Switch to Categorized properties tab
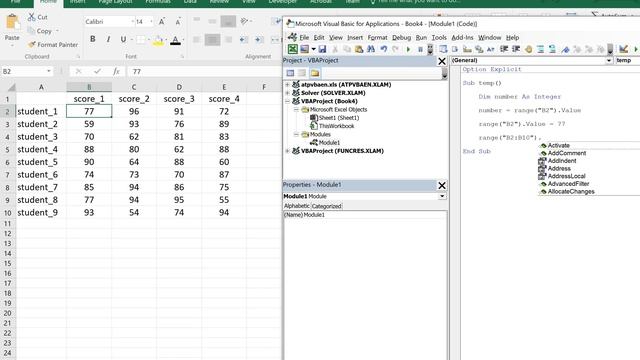The width and height of the screenshot is (640, 360). tap(326, 206)
